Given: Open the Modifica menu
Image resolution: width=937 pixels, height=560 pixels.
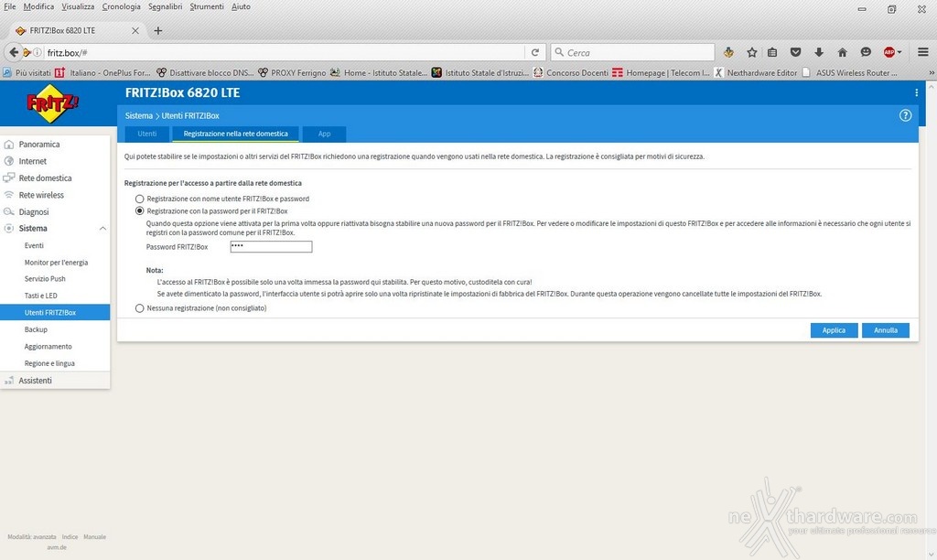Looking at the screenshot, I should click(x=38, y=6).
